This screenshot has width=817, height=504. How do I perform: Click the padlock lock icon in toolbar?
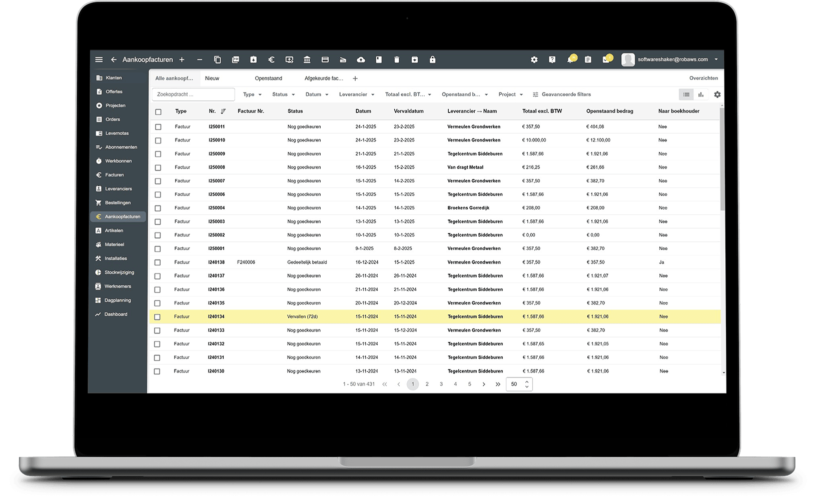432,59
